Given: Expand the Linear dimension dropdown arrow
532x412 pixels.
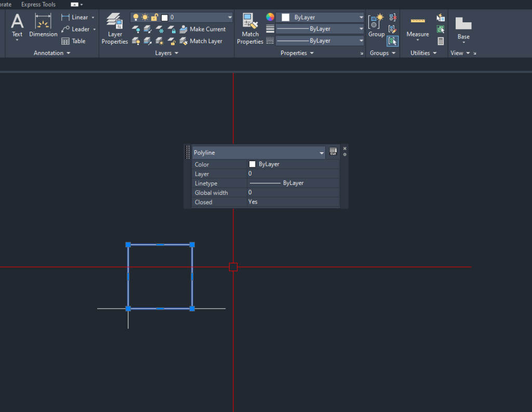Looking at the screenshot, I should [93, 17].
